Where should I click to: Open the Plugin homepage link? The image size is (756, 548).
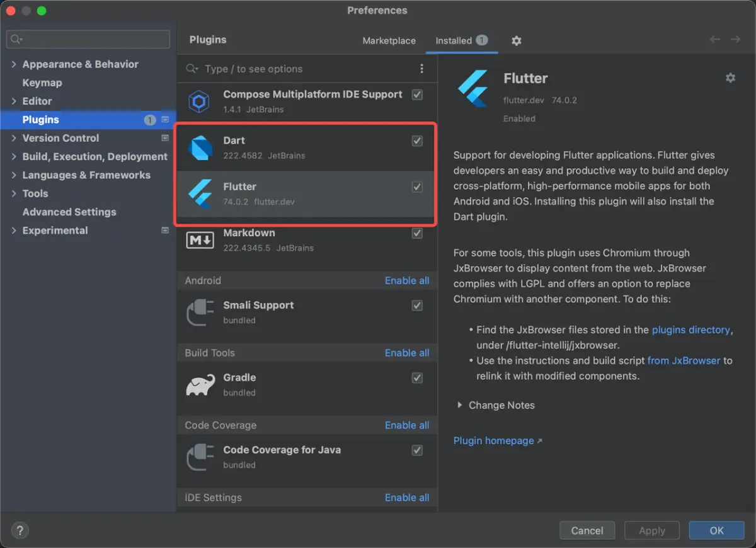493,440
